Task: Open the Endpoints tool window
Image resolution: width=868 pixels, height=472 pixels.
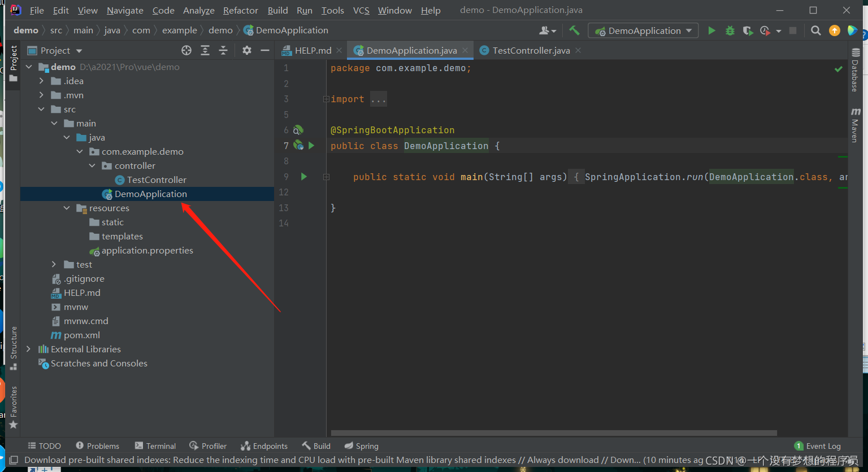Action: pyautogui.click(x=264, y=446)
